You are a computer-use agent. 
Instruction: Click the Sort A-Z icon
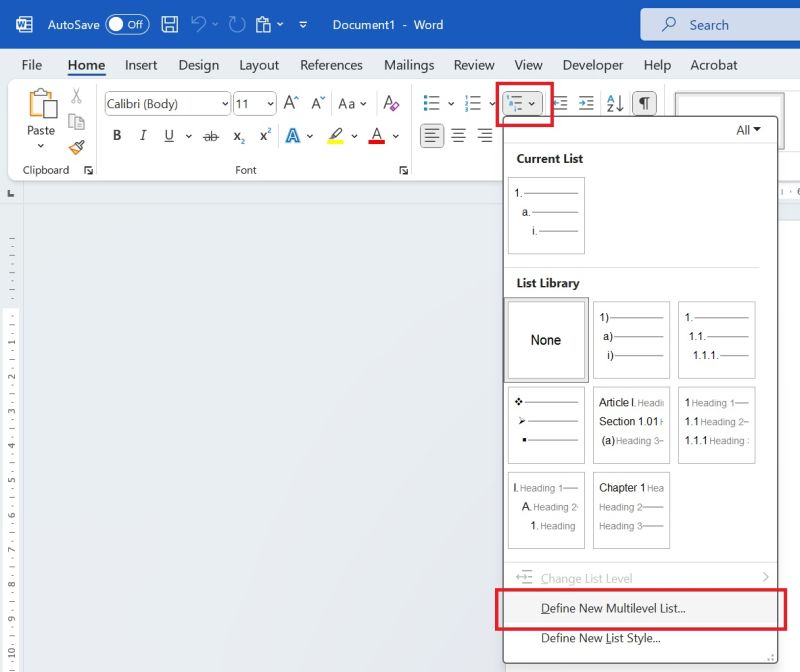pos(615,104)
